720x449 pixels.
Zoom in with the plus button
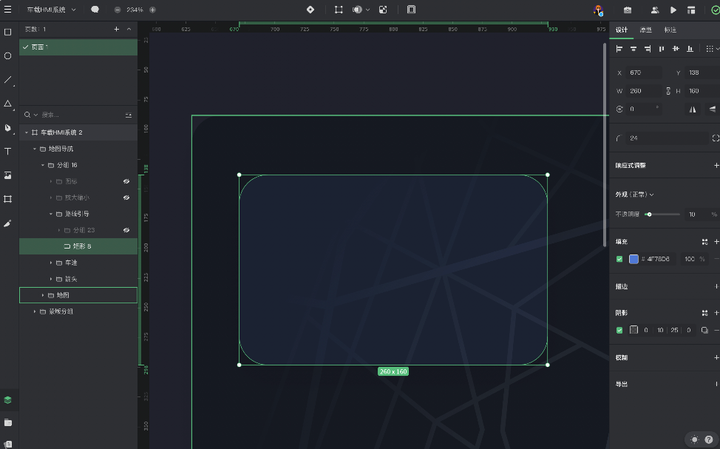pos(152,10)
